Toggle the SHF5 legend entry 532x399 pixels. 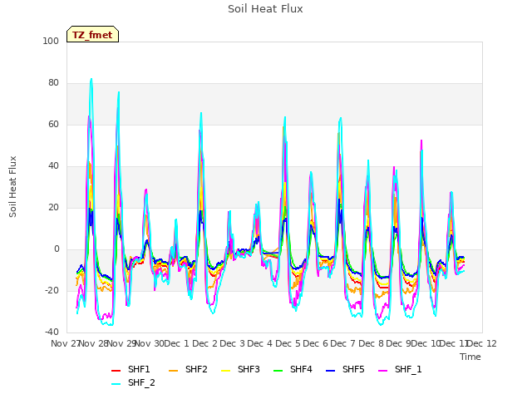click(x=345, y=369)
